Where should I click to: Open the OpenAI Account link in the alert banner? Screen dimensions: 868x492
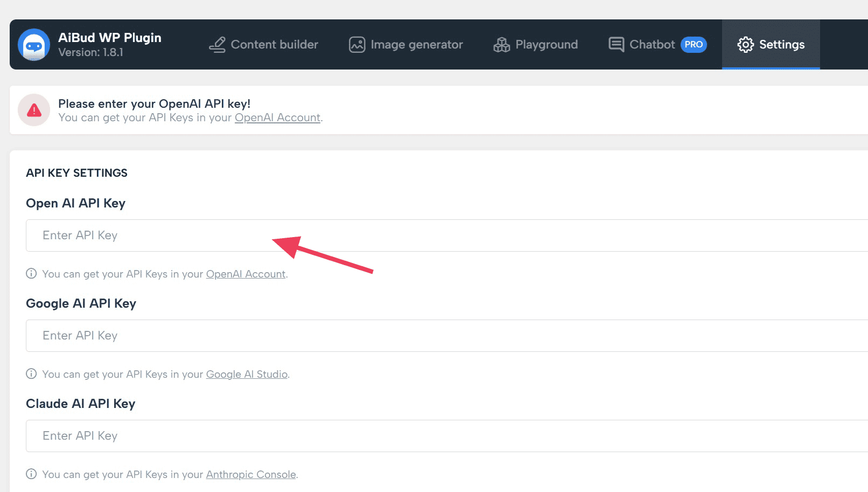277,117
